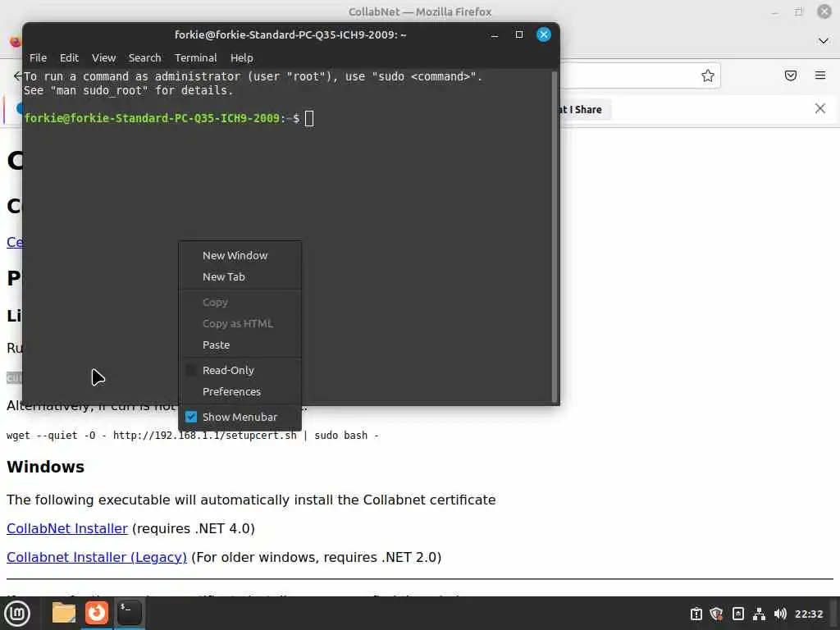
Task: Expand the Firefox list all tabs chevron
Action: point(824,41)
